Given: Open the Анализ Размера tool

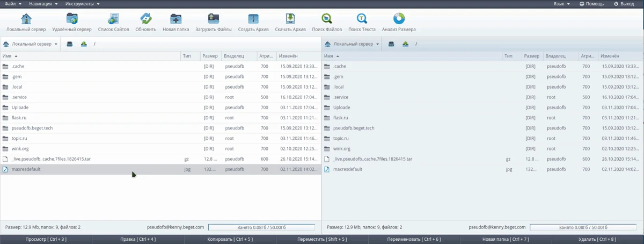Looking at the screenshot, I should click(399, 20).
